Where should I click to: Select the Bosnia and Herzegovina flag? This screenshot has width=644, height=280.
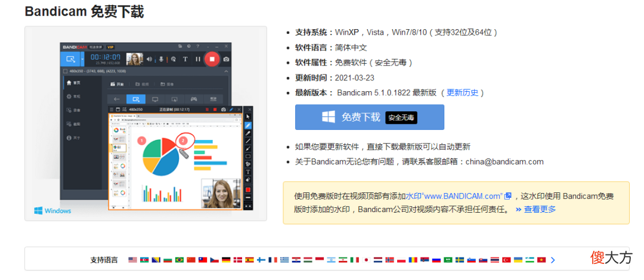coord(156,260)
